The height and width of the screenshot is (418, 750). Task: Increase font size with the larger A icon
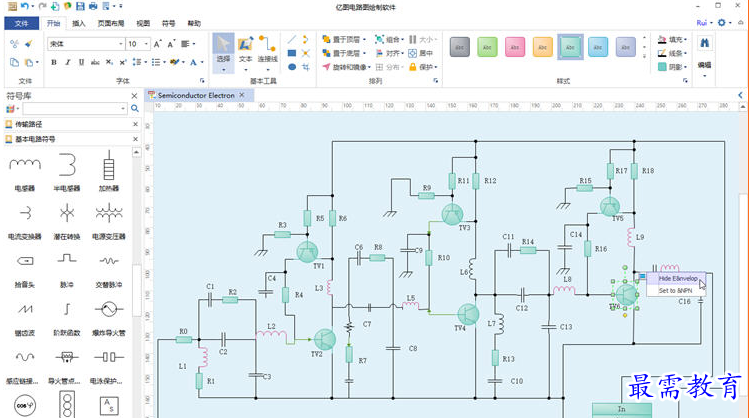(x=157, y=44)
